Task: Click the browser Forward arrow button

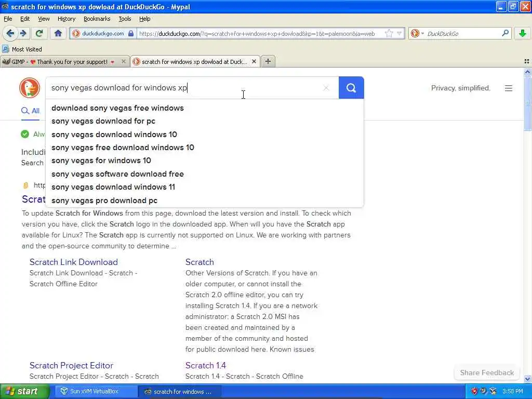Action: click(x=23, y=33)
